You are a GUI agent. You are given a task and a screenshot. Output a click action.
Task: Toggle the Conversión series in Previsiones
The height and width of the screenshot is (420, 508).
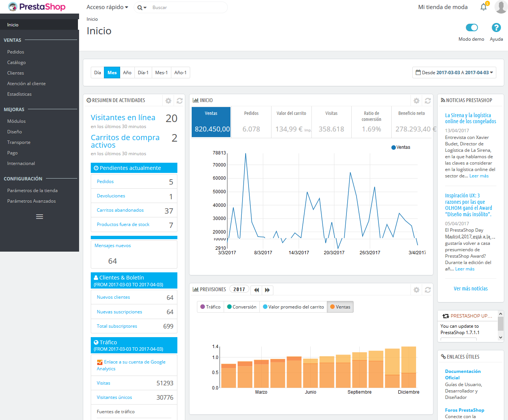click(x=242, y=307)
